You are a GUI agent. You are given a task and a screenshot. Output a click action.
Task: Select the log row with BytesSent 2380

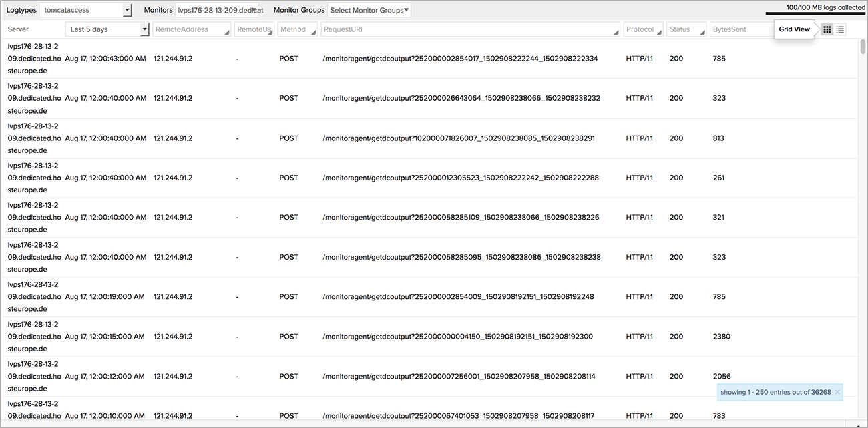427,337
